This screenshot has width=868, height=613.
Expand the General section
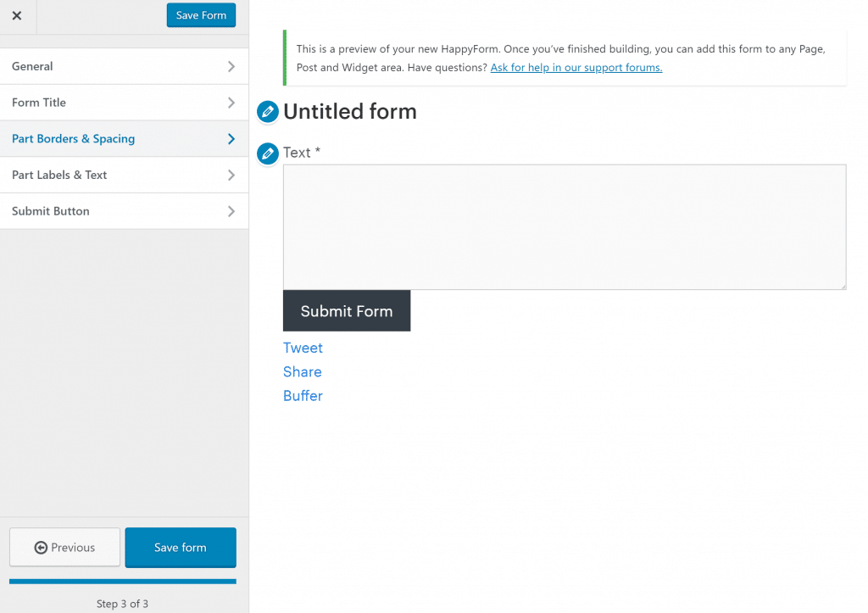[x=124, y=66]
